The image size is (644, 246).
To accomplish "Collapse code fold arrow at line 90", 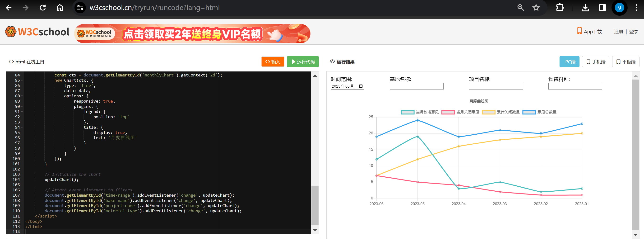I will (22, 107).
